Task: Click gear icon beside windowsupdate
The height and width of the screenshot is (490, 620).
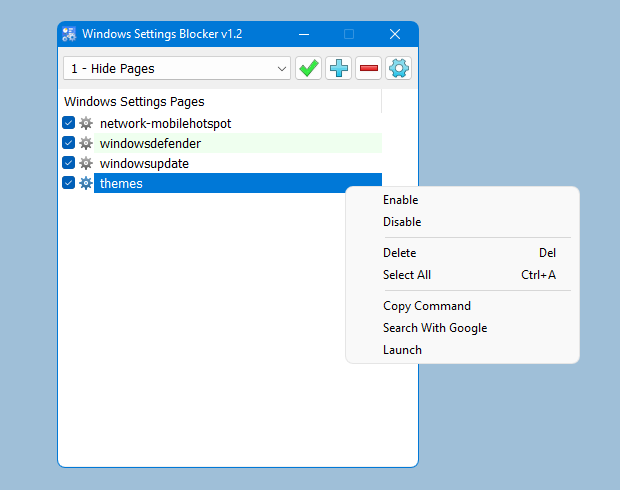Action: pyautogui.click(x=86, y=163)
